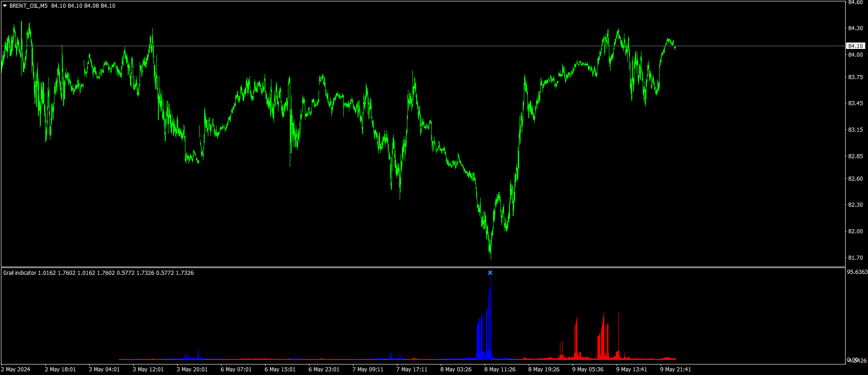Viewport: 868px width, 375px height.
Task: Select the OHLC quote values in chart header
Action: point(83,6)
